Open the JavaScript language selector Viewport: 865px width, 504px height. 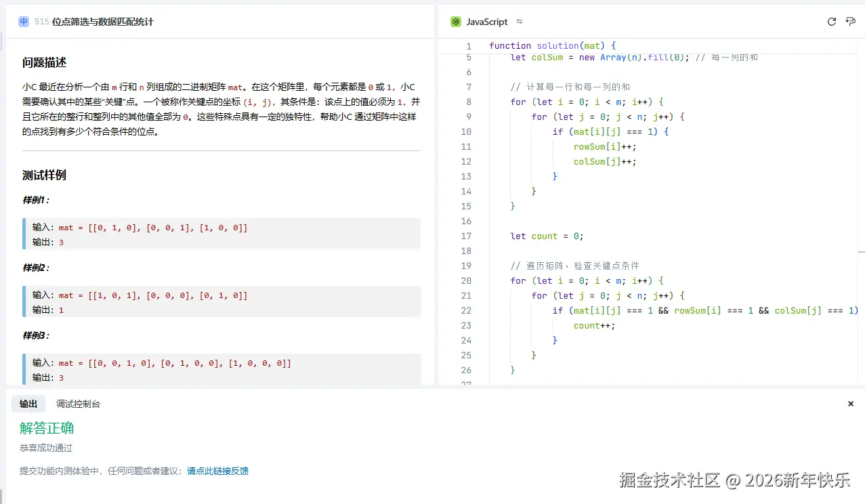pos(486,22)
